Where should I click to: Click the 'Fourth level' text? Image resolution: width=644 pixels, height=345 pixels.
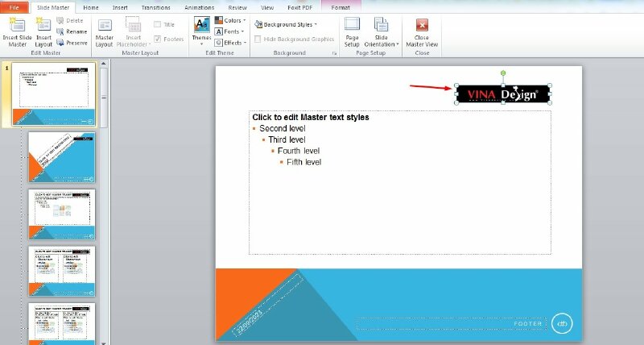pos(298,151)
